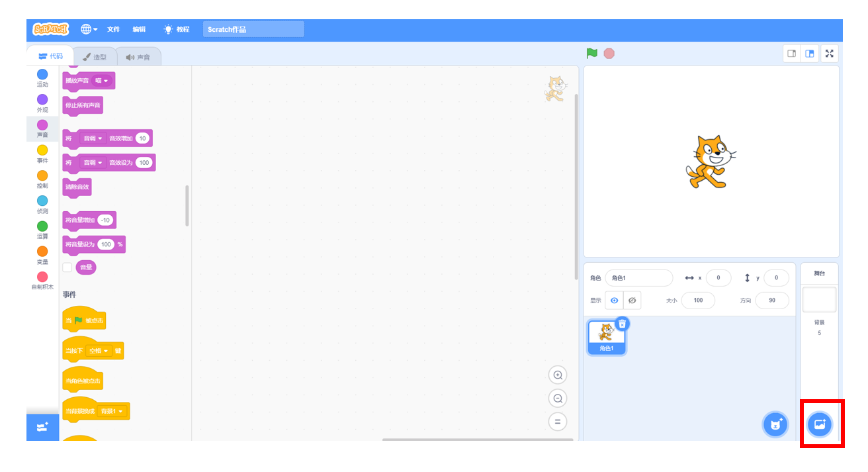The height and width of the screenshot is (472, 868).
Task: Select the 舞台 stage backdrop thumbnail
Action: click(819, 299)
